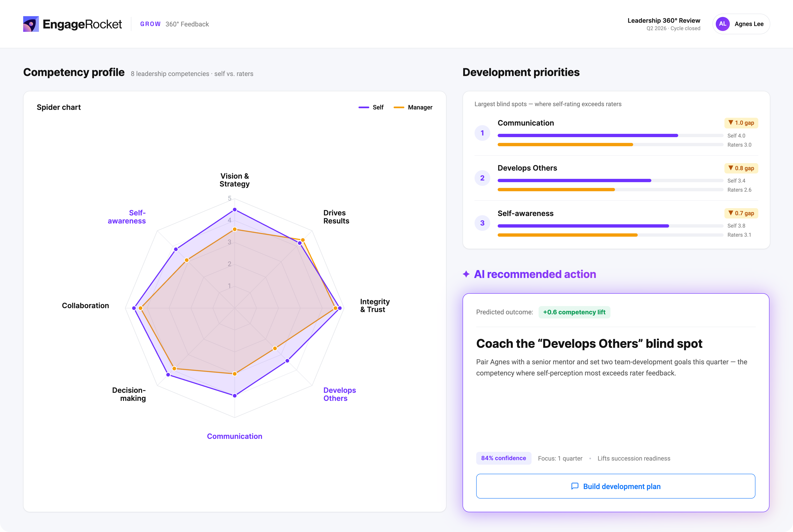Click the Self-awareness self rating bar
The image size is (793, 532).
(x=583, y=226)
